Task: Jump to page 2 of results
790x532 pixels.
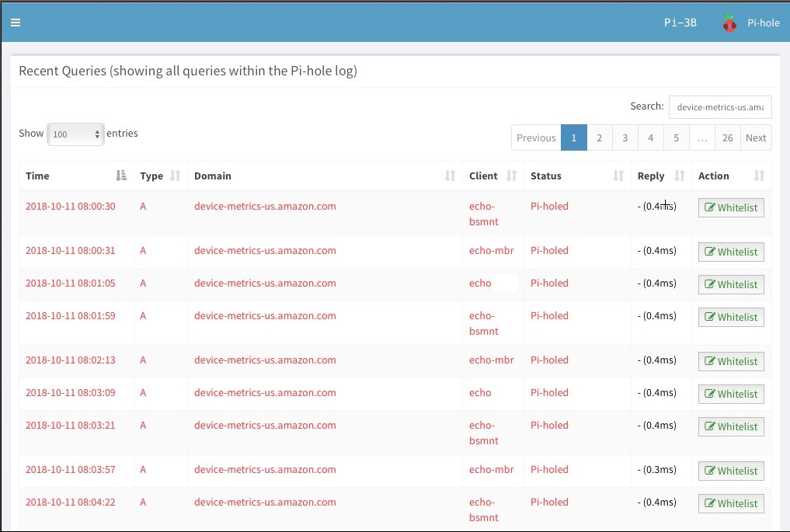Action: pyautogui.click(x=600, y=137)
